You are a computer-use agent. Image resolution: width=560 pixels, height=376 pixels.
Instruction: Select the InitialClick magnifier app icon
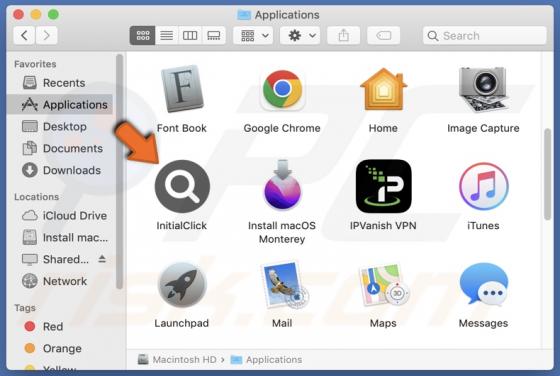182,186
